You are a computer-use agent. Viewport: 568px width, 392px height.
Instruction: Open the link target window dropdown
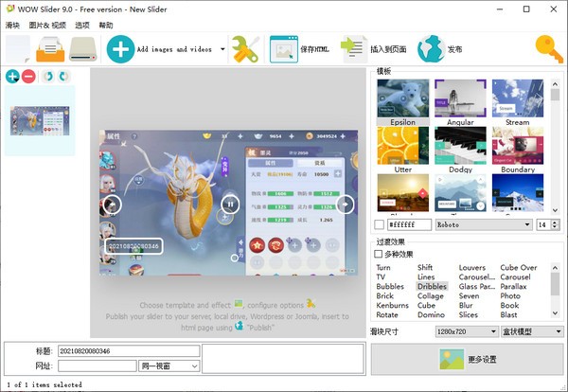(194, 365)
